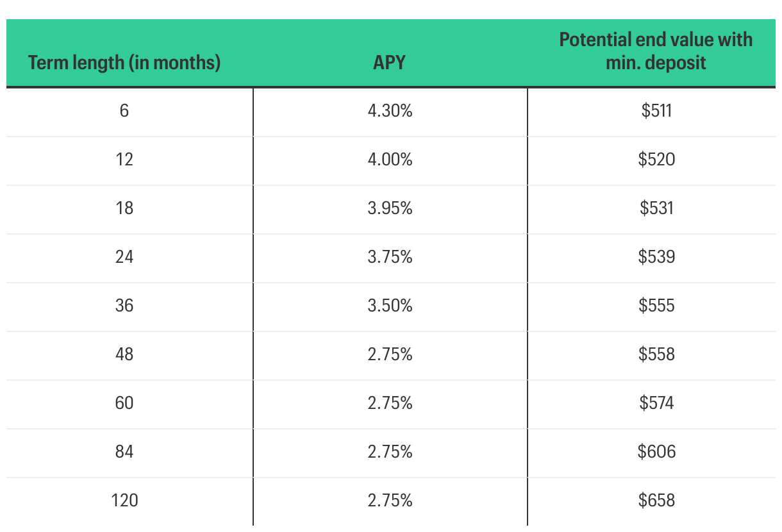Click the $511 end value cell
The width and height of the screenshot is (782, 532).
point(656,111)
